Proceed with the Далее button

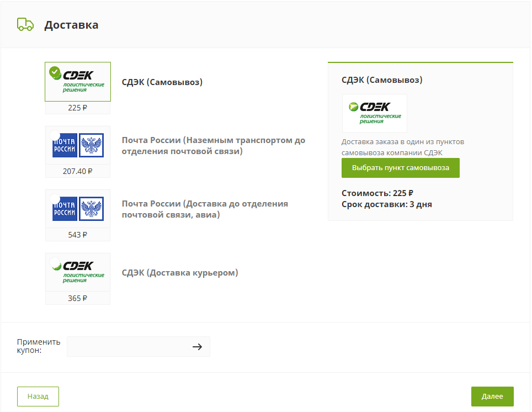(x=492, y=397)
